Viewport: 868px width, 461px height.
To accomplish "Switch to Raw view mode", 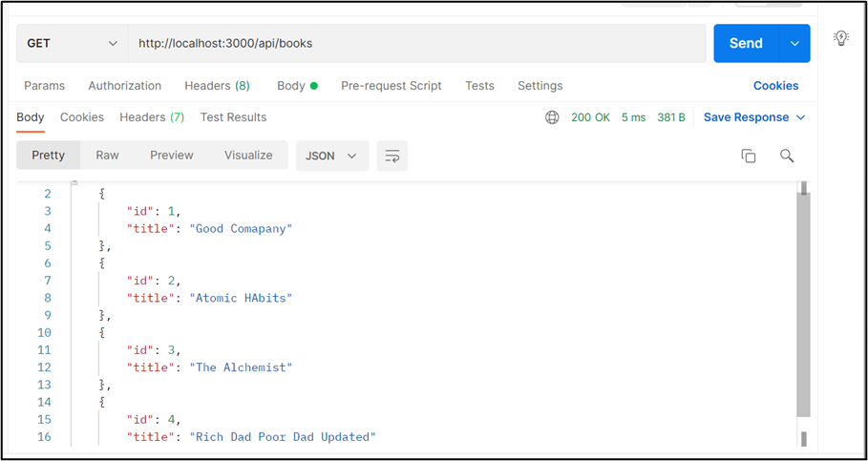I will 107,155.
